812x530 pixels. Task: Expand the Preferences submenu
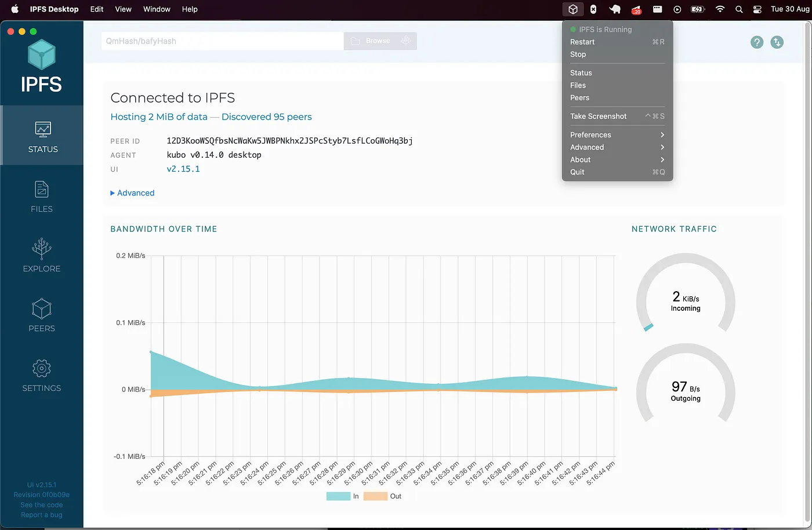tap(617, 135)
